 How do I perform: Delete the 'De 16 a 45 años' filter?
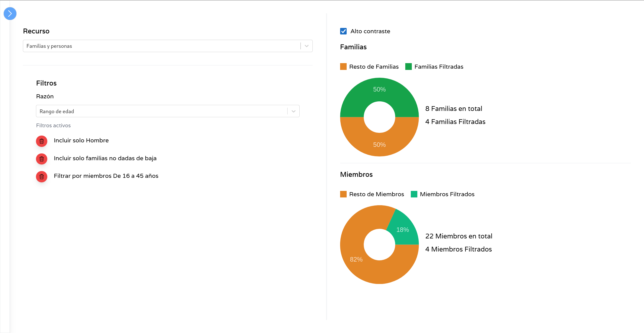point(42,177)
